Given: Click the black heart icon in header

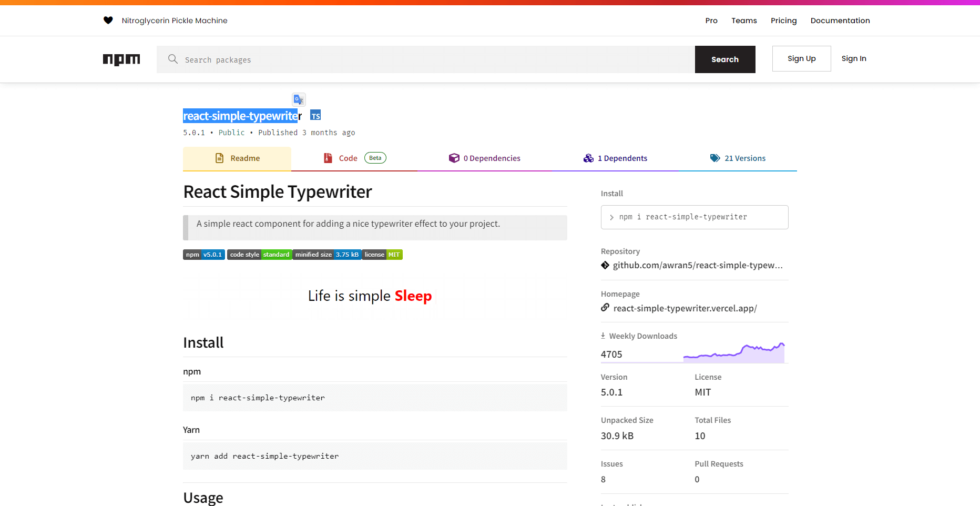Looking at the screenshot, I should (x=108, y=21).
